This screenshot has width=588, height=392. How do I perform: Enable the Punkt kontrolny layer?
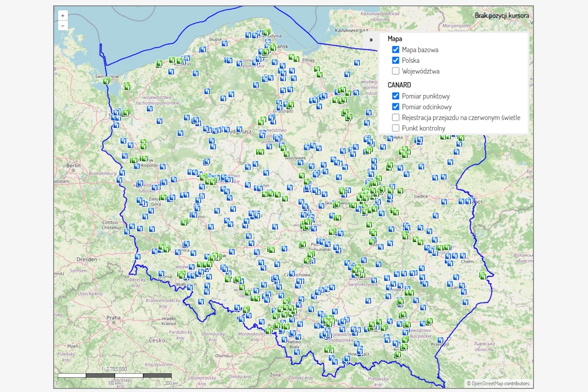click(396, 128)
